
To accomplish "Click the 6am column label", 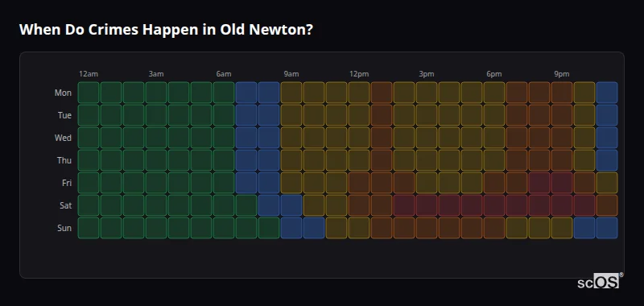I will [x=224, y=74].
